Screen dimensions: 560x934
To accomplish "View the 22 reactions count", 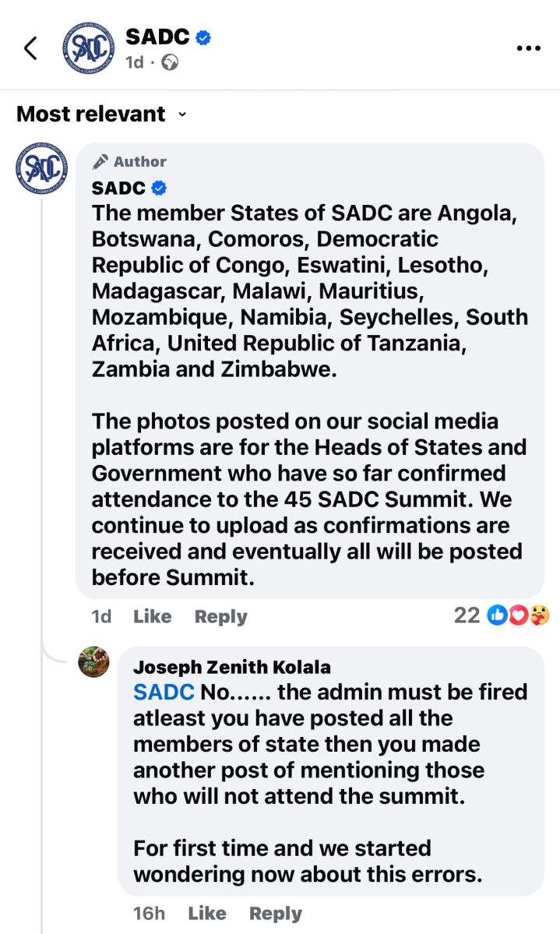I will [467, 616].
